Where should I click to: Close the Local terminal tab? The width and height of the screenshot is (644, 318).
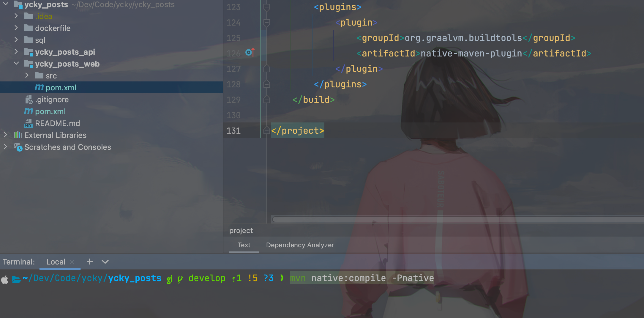click(72, 262)
